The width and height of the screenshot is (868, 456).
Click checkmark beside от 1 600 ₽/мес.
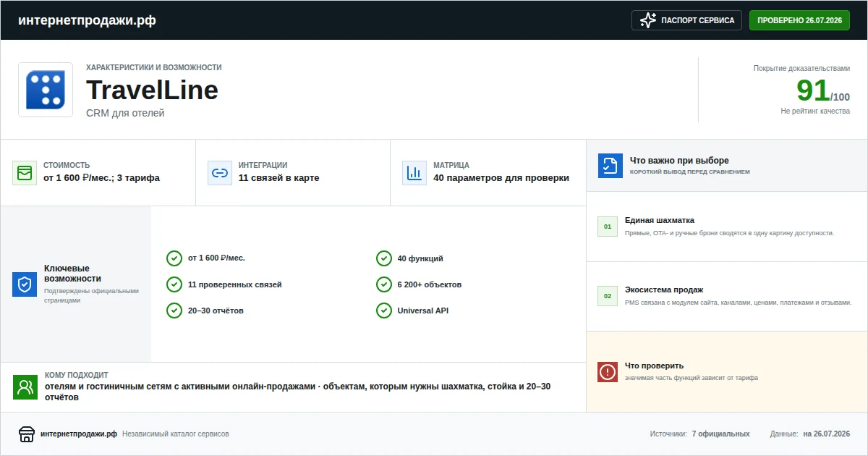(x=174, y=258)
